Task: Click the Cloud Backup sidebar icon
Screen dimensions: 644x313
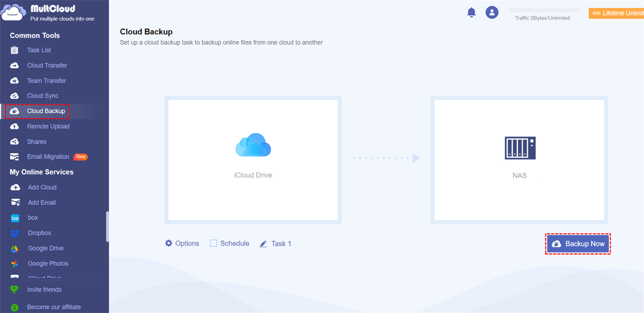Action: click(x=15, y=111)
